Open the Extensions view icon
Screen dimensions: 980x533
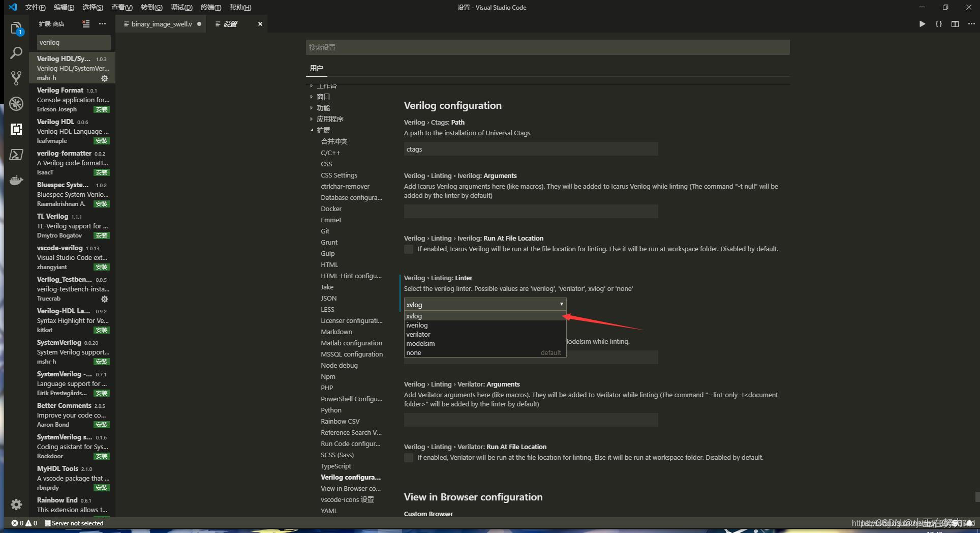click(x=16, y=129)
